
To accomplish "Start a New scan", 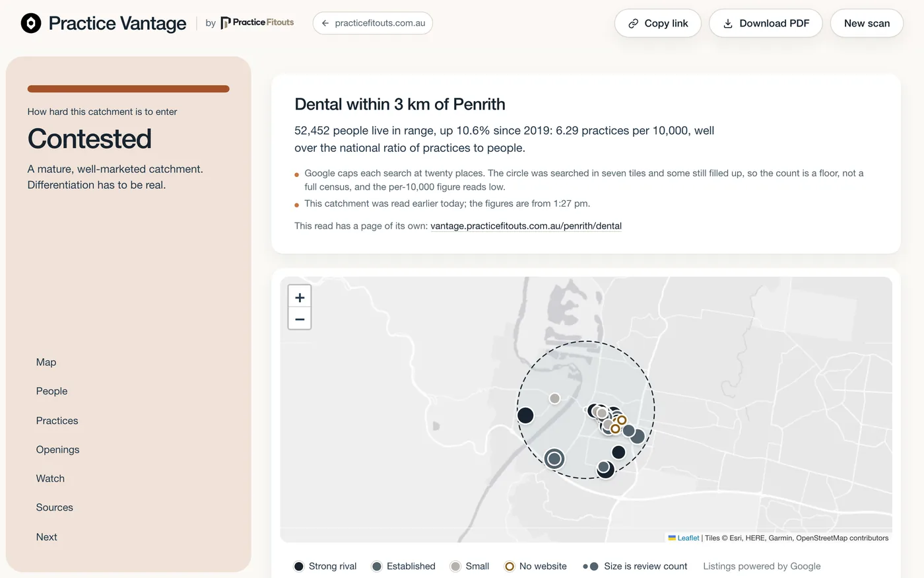I will pyautogui.click(x=867, y=23).
